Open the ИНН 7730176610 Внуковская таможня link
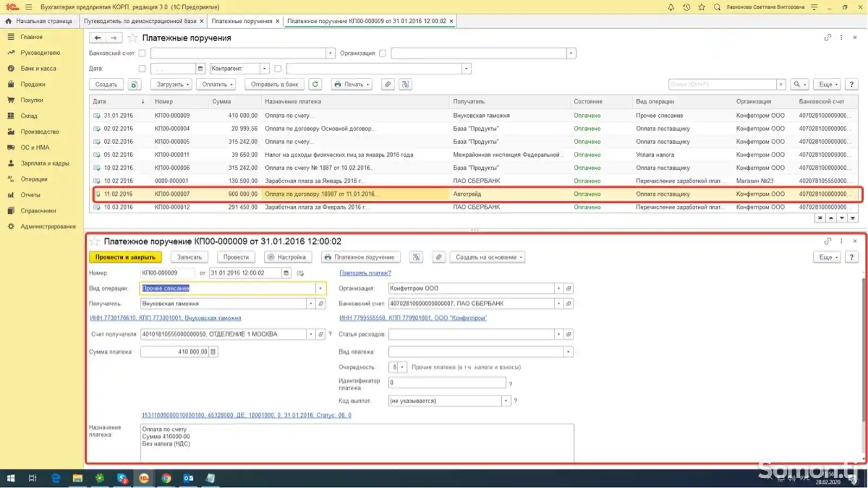The width and height of the screenshot is (868, 488). 165,318
